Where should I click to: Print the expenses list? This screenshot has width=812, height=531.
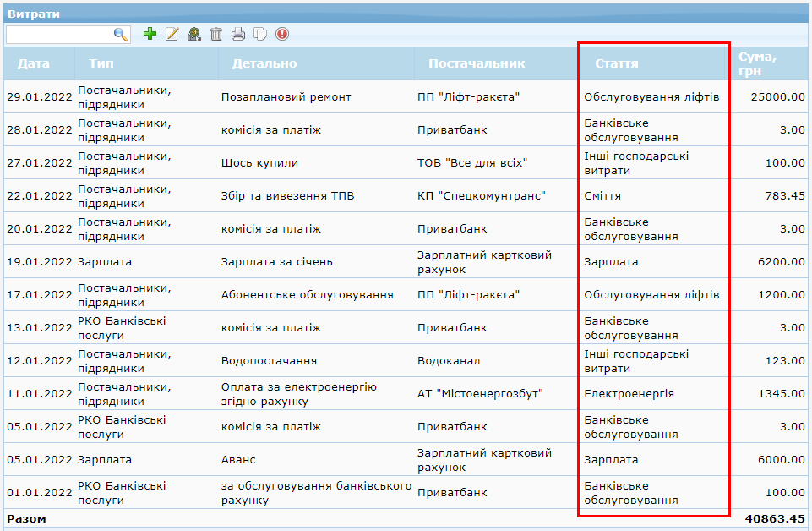click(238, 34)
